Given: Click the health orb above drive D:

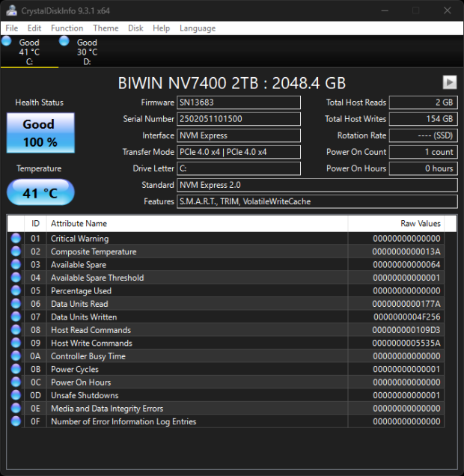Looking at the screenshot, I should click(x=64, y=42).
